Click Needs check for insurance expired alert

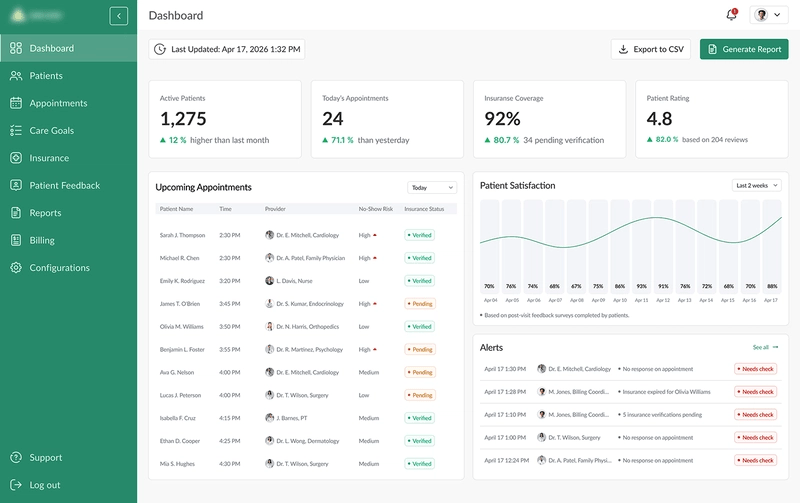pos(756,392)
